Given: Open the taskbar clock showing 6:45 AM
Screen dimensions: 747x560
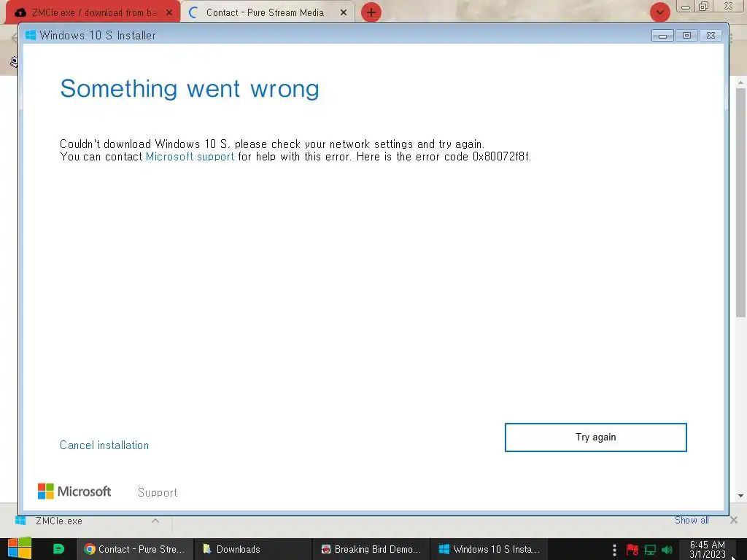Looking at the screenshot, I should coord(708,550).
